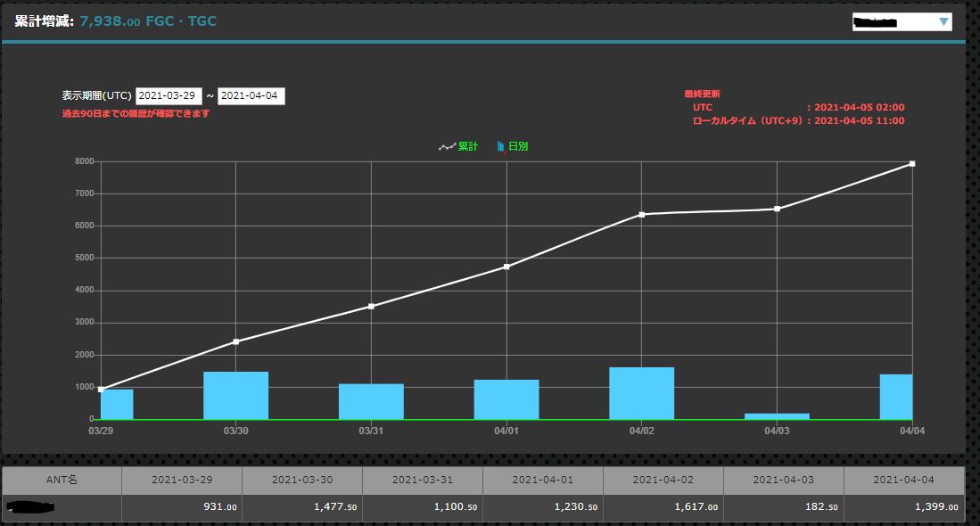Click the redacted ANT name cell
Screen dimensions: 980x526
[x=62, y=507]
